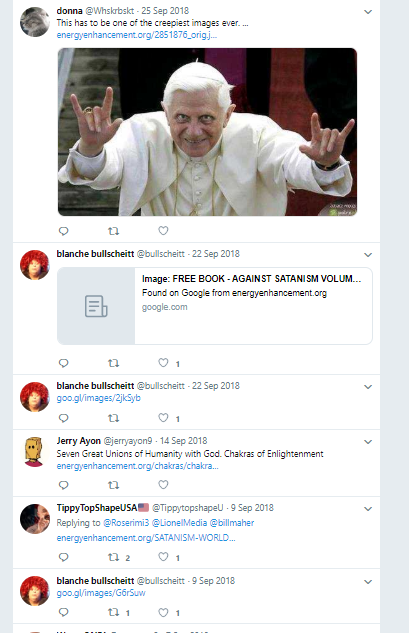The width and height of the screenshot is (409, 633).
Task: Reply to the goo.gl/images/2jkSyb tweet
Action: (x=63, y=418)
